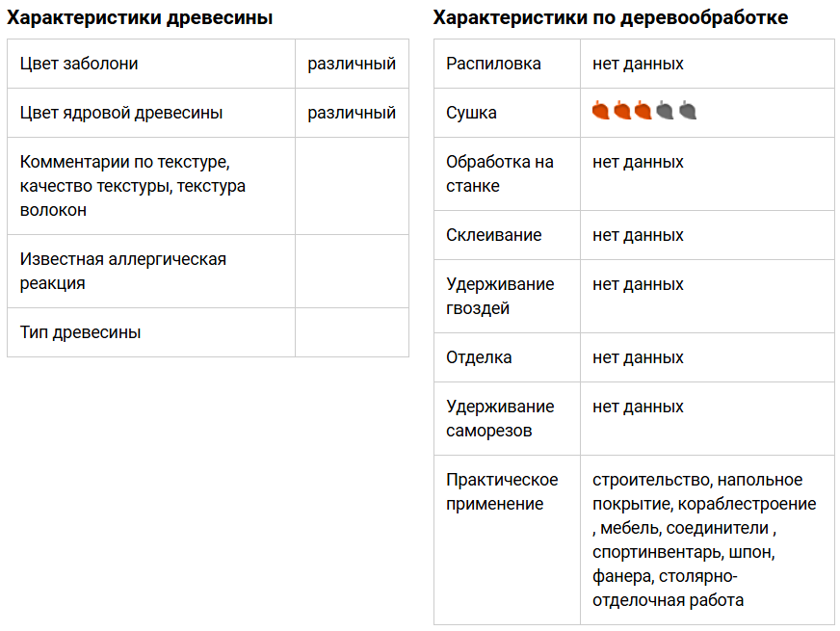
Task: Click the fourth gray leaf rating icon
Action: coord(665,111)
